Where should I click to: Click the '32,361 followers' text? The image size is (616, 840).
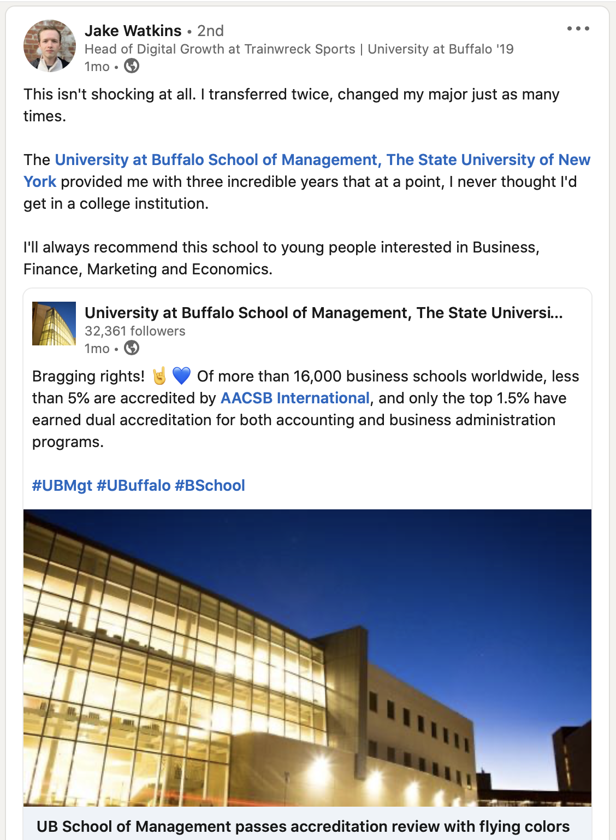(135, 331)
